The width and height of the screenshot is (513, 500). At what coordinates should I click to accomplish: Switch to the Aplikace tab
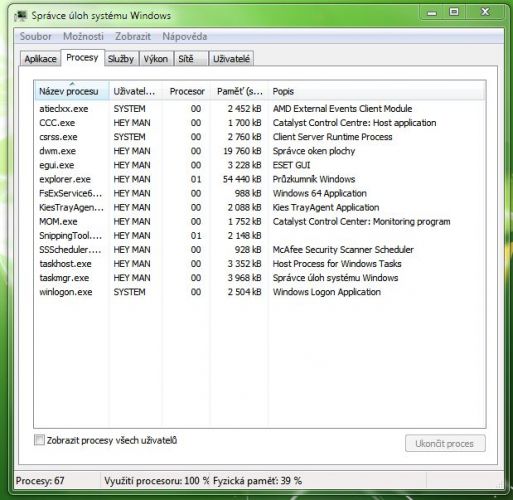[40, 59]
